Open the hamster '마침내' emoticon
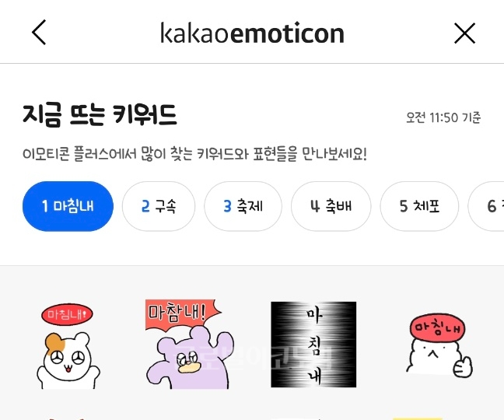 click(68, 346)
